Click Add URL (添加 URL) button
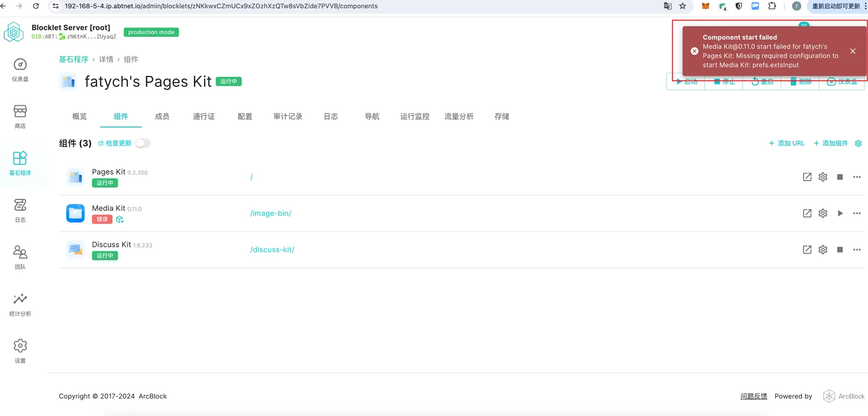868x416 pixels. click(x=787, y=143)
